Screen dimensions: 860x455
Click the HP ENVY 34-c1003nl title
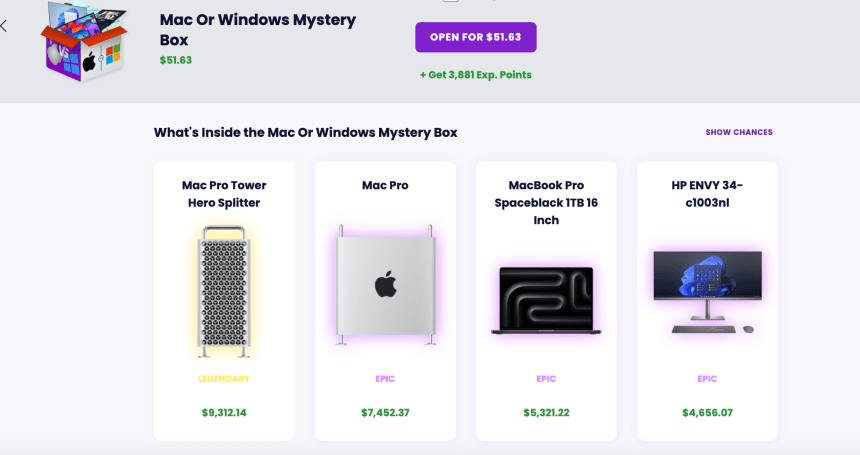tap(708, 194)
